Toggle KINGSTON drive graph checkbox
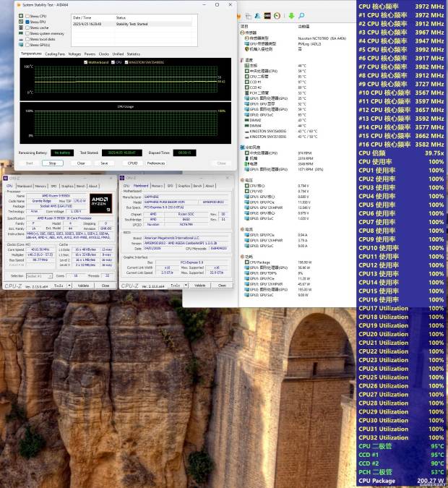 [x=126, y=62]
